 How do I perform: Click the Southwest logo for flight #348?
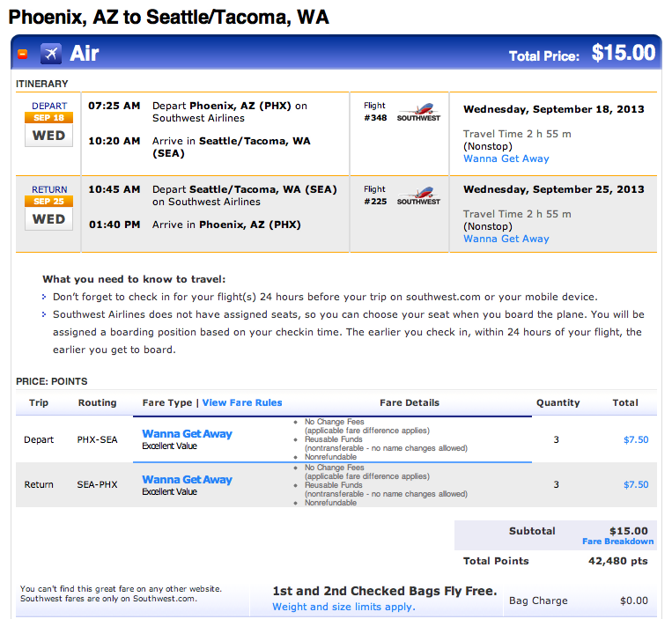418,112
